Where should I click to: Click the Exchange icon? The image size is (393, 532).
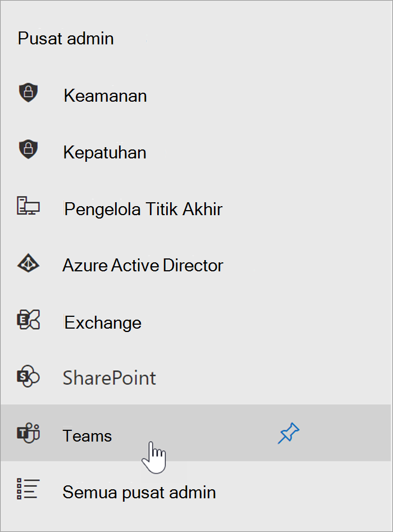click(x=29, y=320)
